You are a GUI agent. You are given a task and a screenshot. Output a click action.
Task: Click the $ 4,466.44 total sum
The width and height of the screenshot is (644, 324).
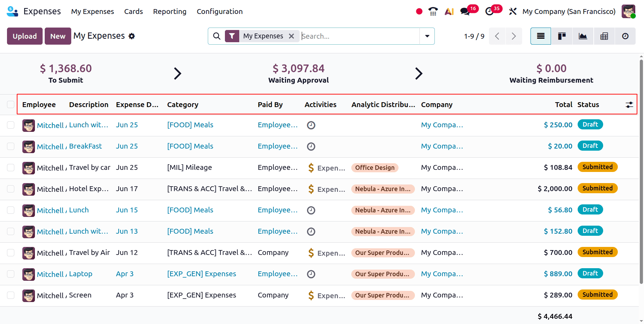point(555,316)
